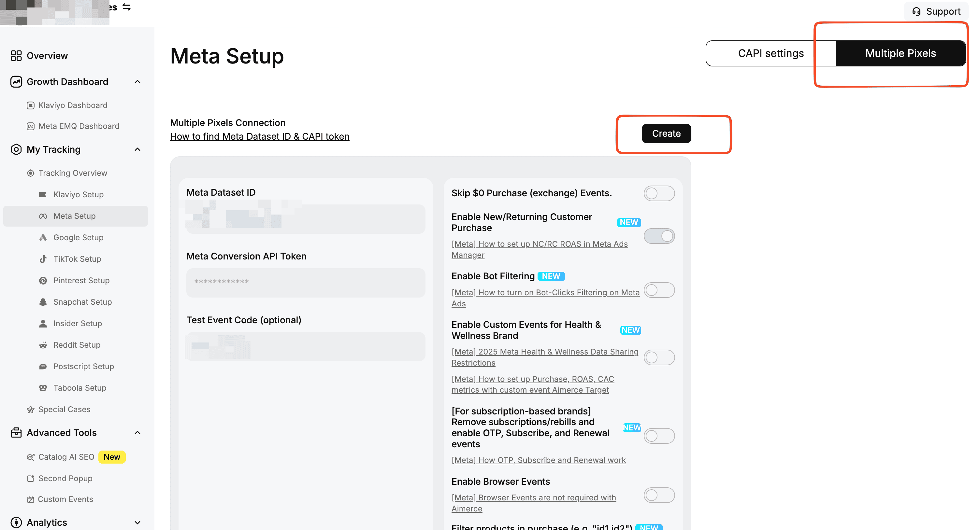Switch to the CAPI settings tab
Screen dimensions: 980x530
click(771, 54)
